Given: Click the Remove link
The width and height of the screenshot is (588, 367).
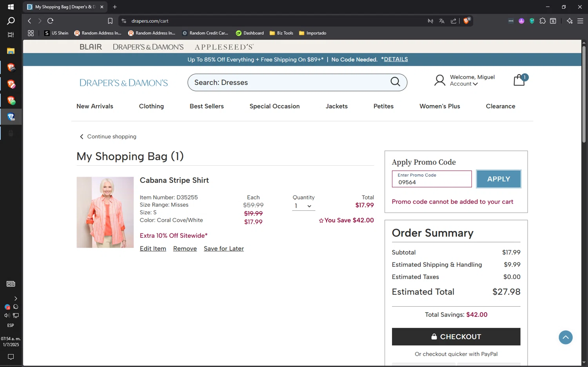Looking at the screenshot, I should click(x=185, y=249).
